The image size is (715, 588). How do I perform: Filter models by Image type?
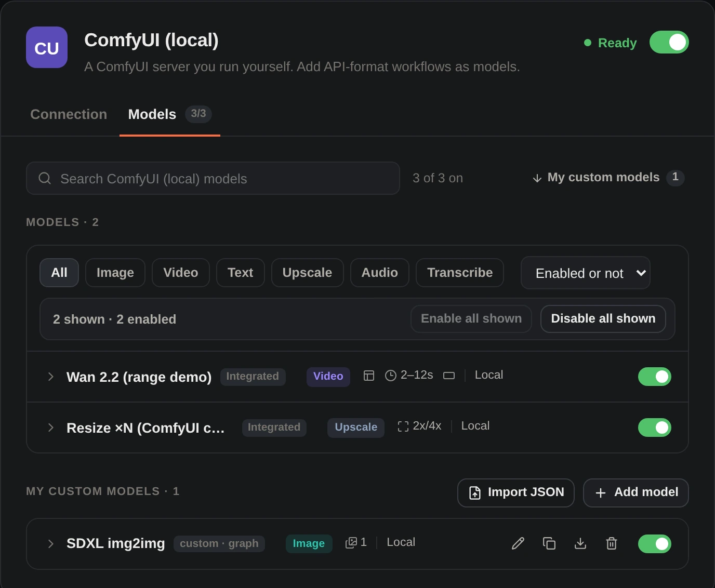[115, 273]
